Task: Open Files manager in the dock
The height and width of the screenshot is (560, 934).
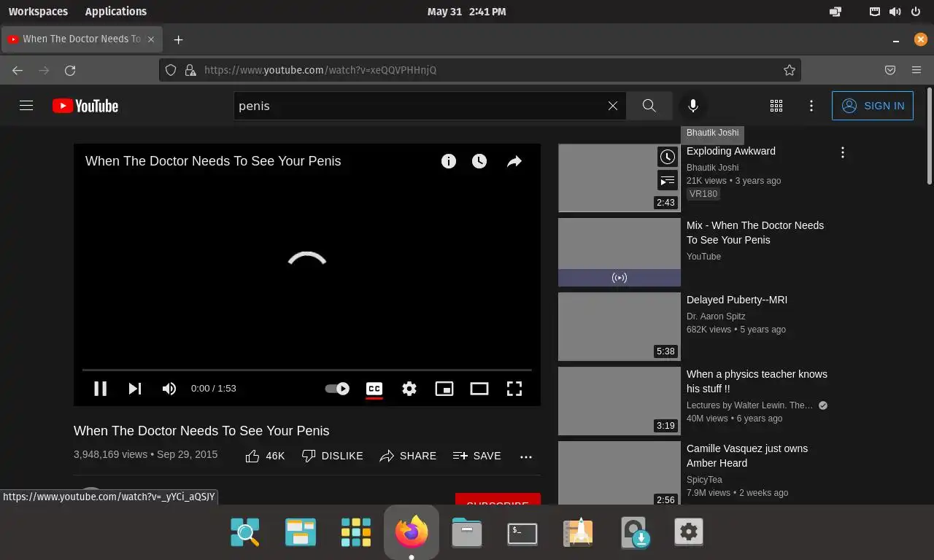Action: point(467,533)
